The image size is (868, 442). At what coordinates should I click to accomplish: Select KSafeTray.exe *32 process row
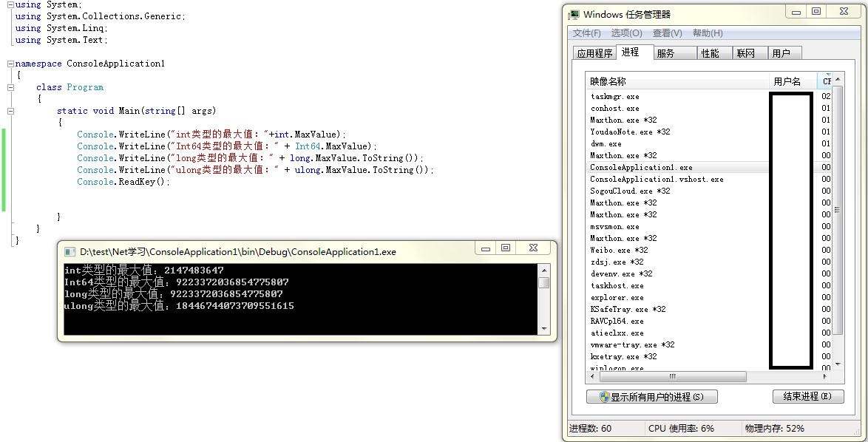[x=709, y=309]
